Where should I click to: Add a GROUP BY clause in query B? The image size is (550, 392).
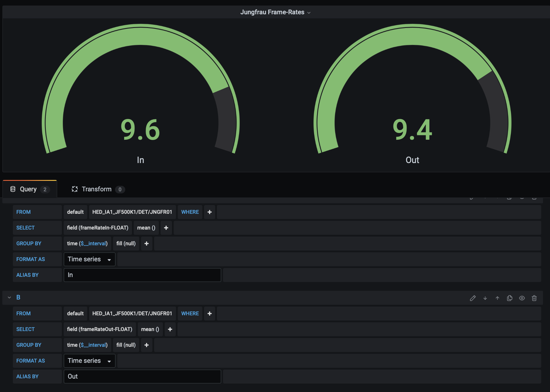(x=147, y=345)
